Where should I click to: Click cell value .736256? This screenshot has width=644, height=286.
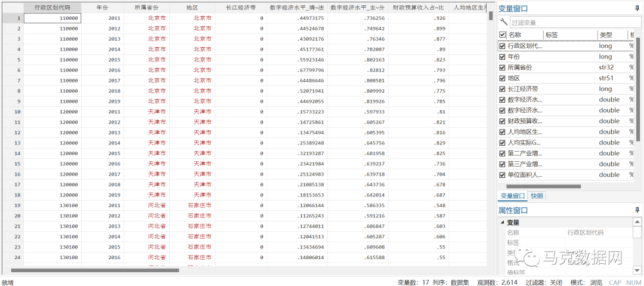[x=358, y=18]
